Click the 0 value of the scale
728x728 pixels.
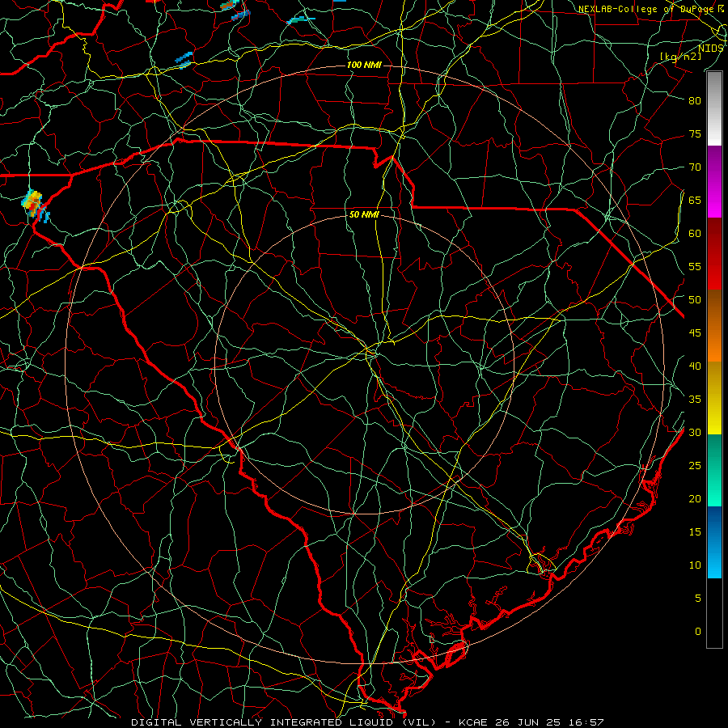pos(698,632)
